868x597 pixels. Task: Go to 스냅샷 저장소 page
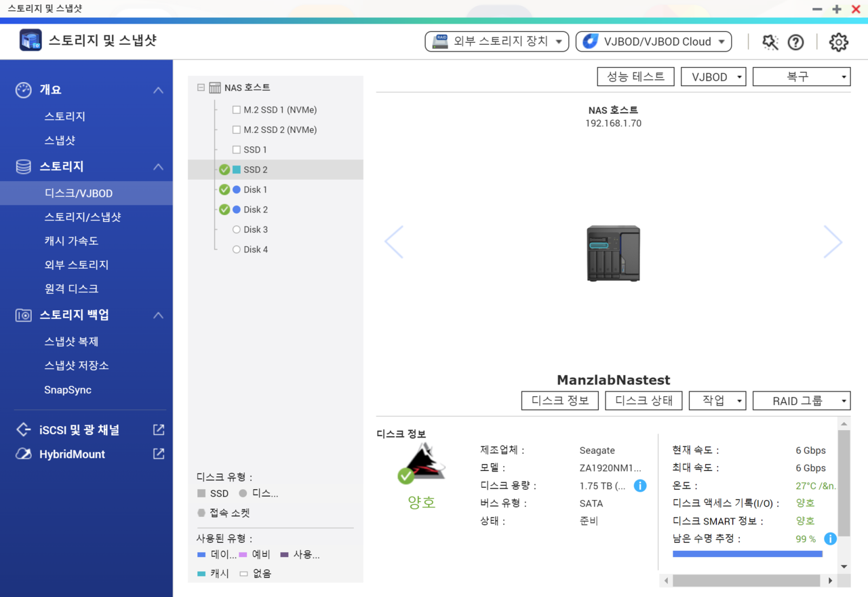(x=77, y=366)
